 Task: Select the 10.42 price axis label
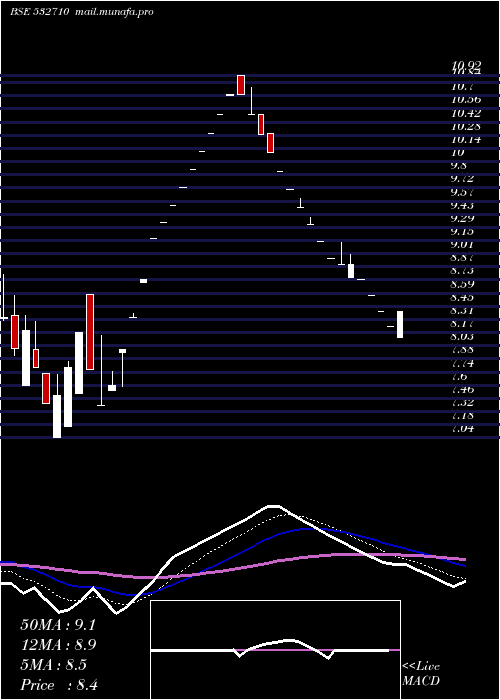466,113
